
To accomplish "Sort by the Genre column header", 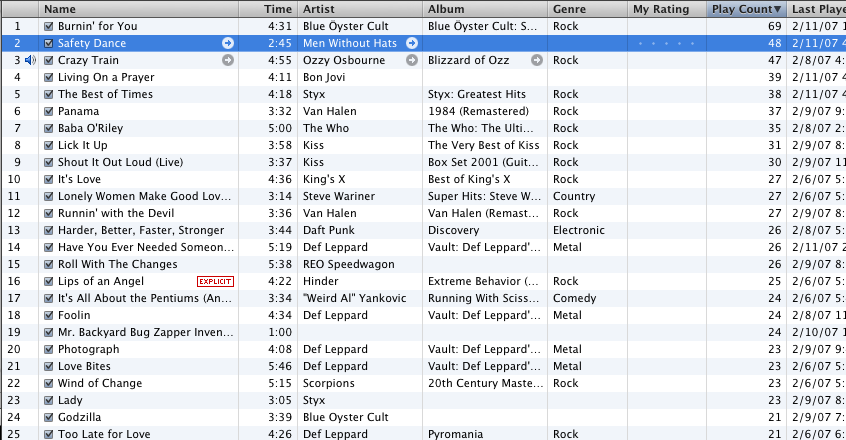I will [588, 9].
